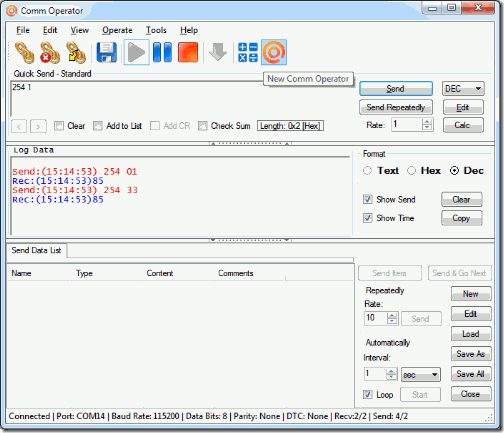This screenshot has width=504, height=433.
Task: Adjust the Automatically Interval spinner arrows
Action: tap(392, 374)
